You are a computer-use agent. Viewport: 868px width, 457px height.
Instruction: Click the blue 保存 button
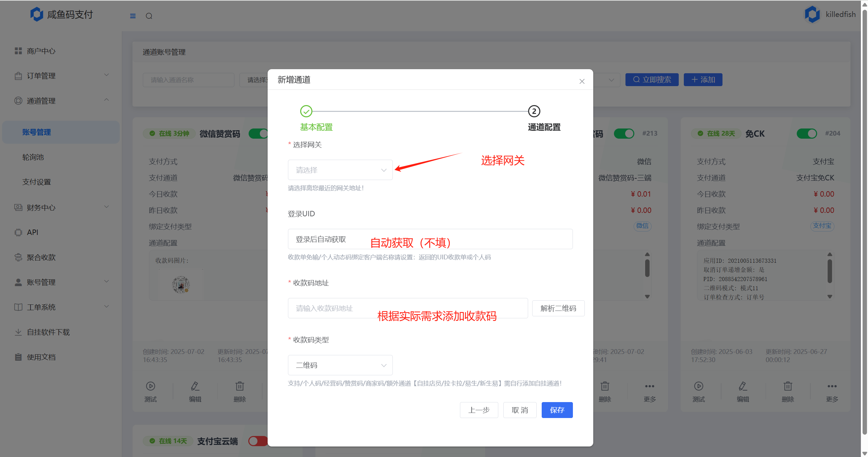click(557, 410)
